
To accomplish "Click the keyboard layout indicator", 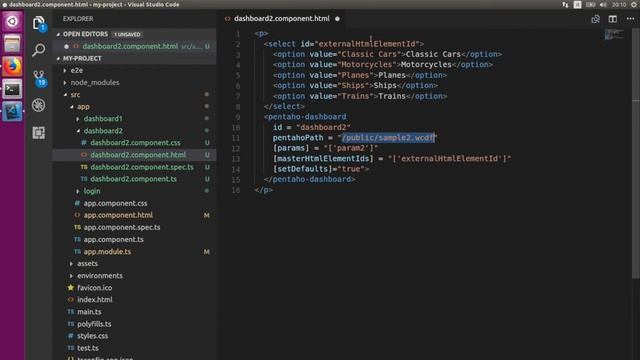I will pos(577,4).
